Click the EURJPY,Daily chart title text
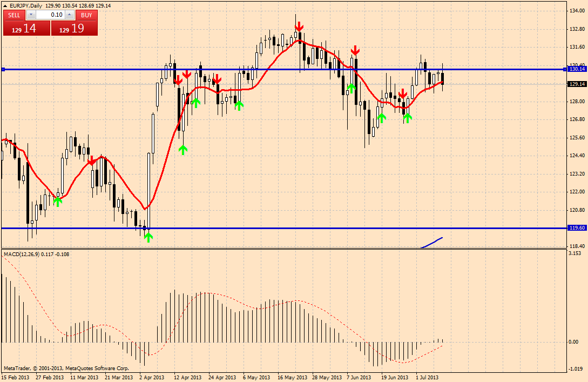This screenshot has height=382, width=588. (x=27, y=6)
